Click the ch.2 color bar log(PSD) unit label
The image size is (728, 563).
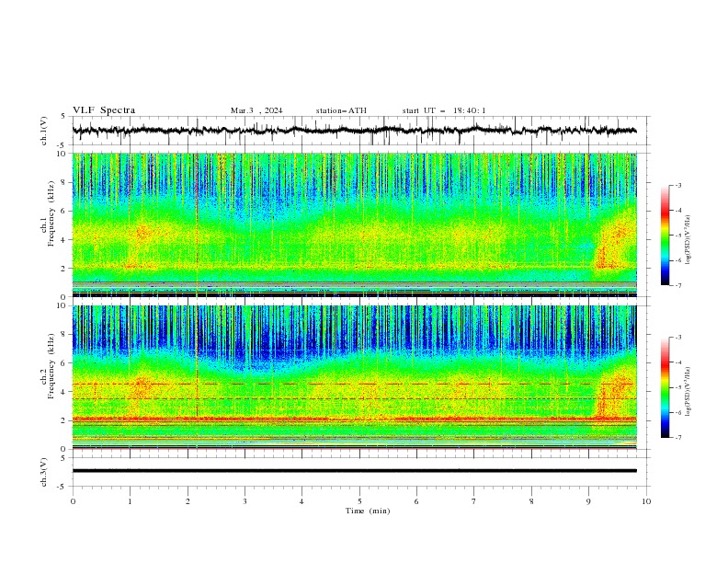[688, 392]
